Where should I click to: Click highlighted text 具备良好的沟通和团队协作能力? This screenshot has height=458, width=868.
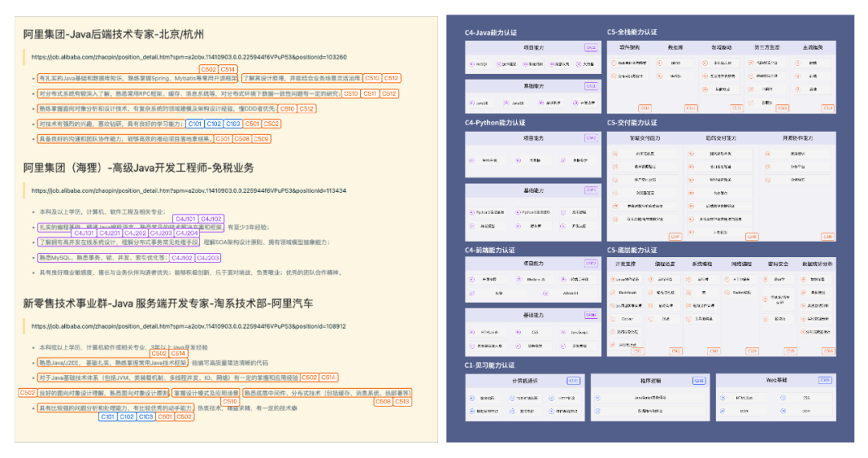[125, 139]
